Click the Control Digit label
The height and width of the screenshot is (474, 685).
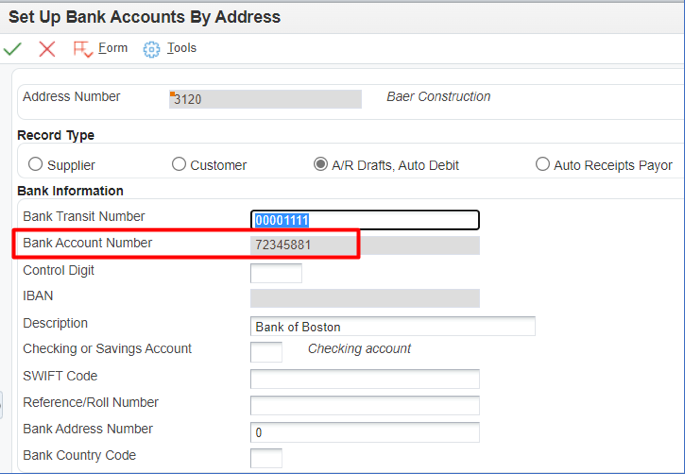[59, 270]
